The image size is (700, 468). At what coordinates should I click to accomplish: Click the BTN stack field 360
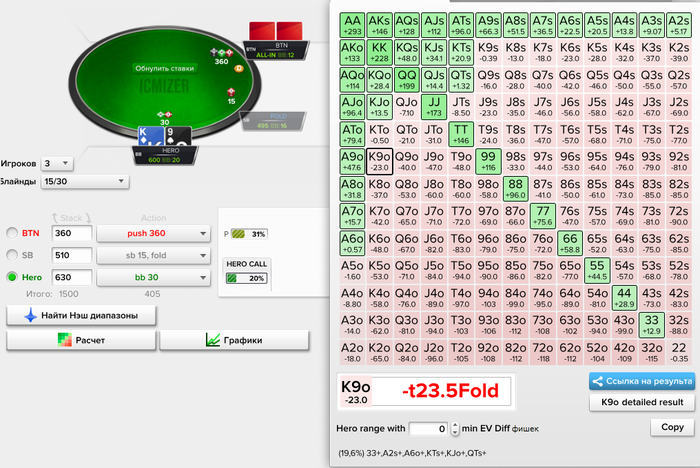click(x=71, y=233)
